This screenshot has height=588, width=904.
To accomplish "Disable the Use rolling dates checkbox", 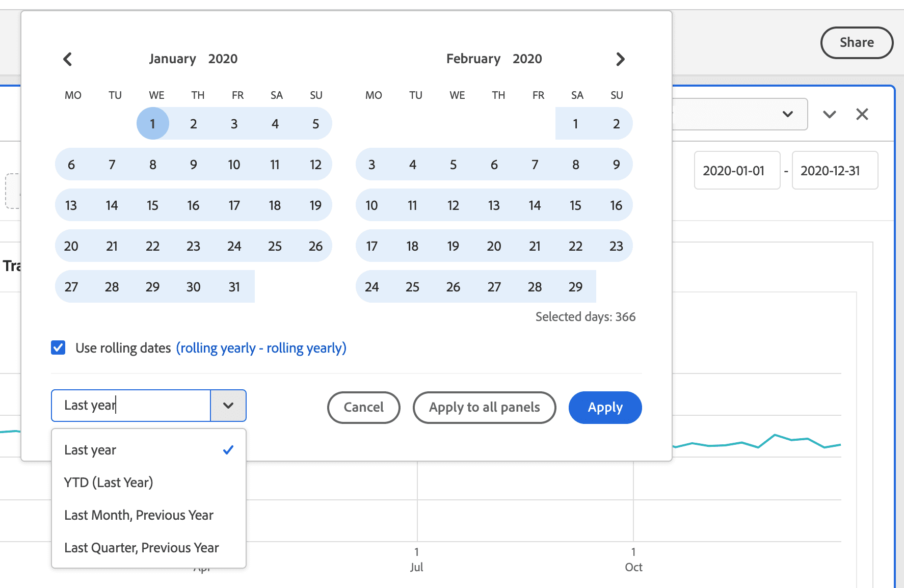I will (58, 348).
